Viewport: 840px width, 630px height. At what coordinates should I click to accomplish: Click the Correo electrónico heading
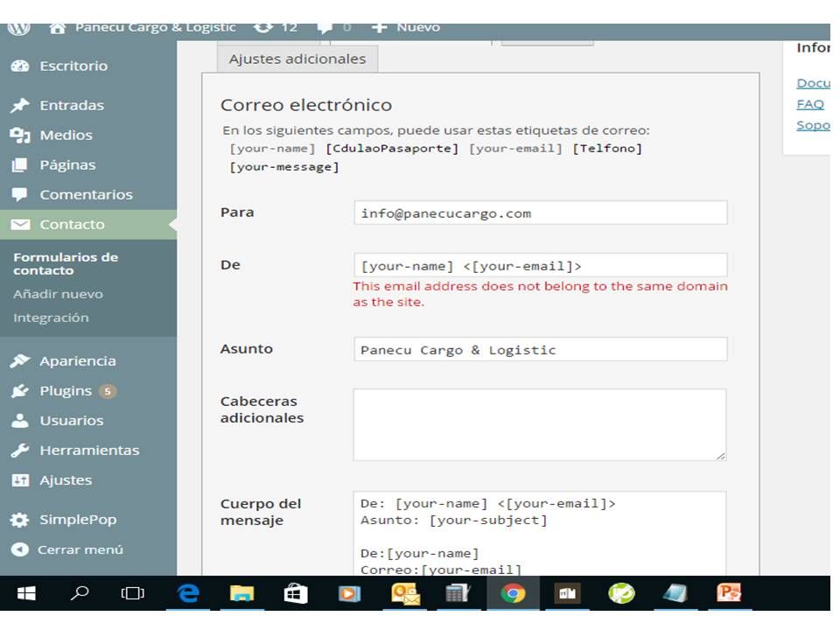click(306, 105)
